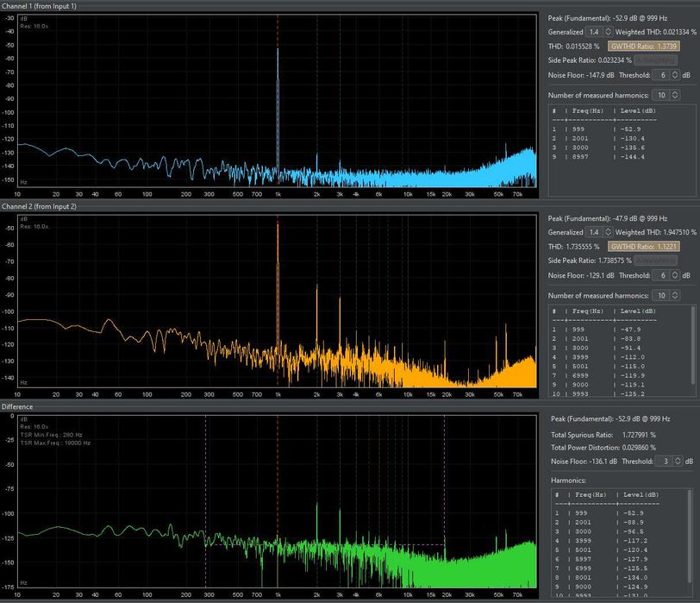Click Channel 1 Threshold spinner arrows
Viewport: 700px width, 603px height.
tap(675, 75)
